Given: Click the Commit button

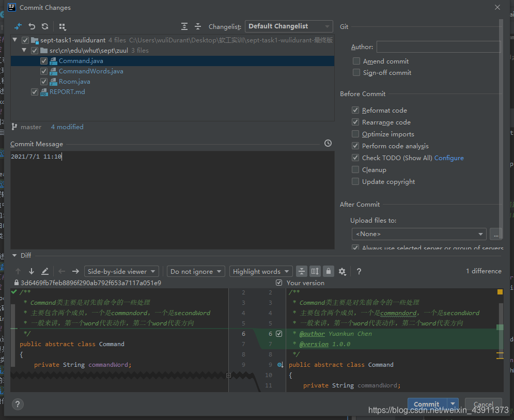Looking at the screenshot, I should (x=427, y=404).
